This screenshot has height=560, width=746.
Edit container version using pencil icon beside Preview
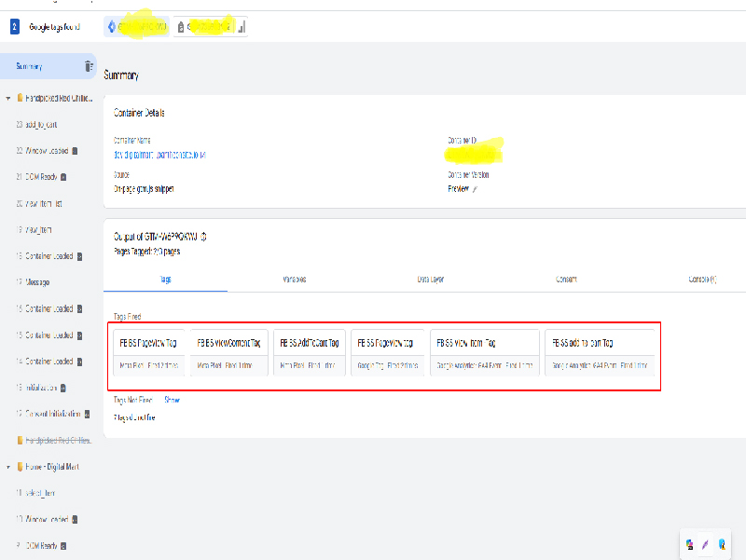click(475, 189)
